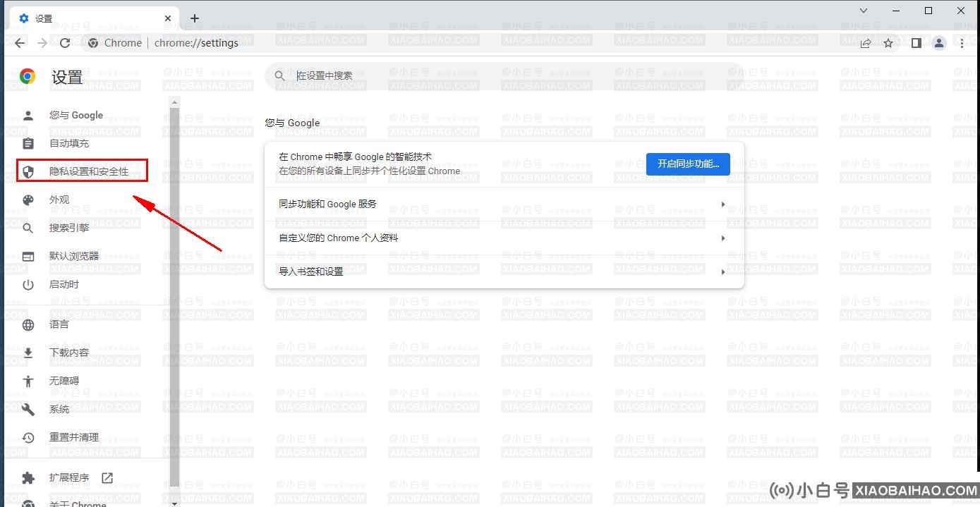Reload the settings page
The image size is (980, 507).
(x=65, y=43)
